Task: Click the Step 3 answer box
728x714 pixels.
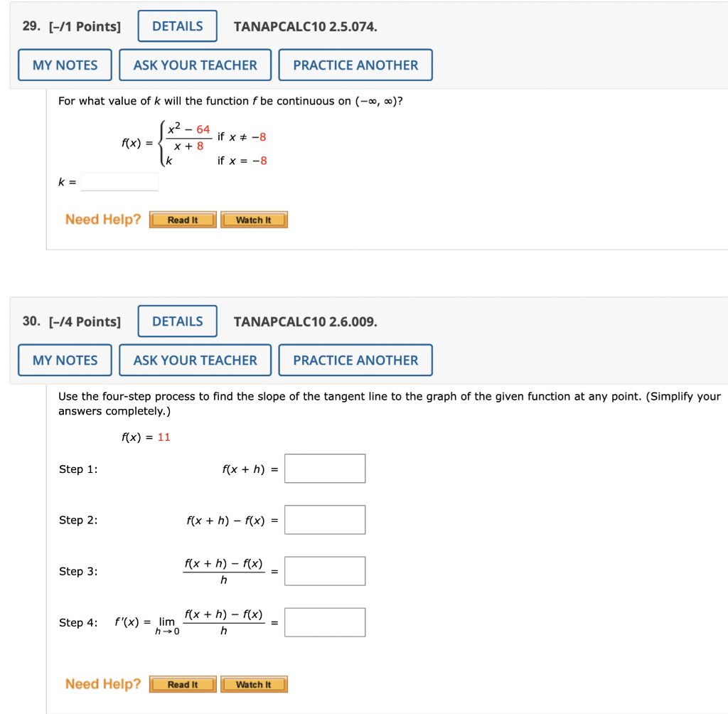Action: tap(324, 570)
